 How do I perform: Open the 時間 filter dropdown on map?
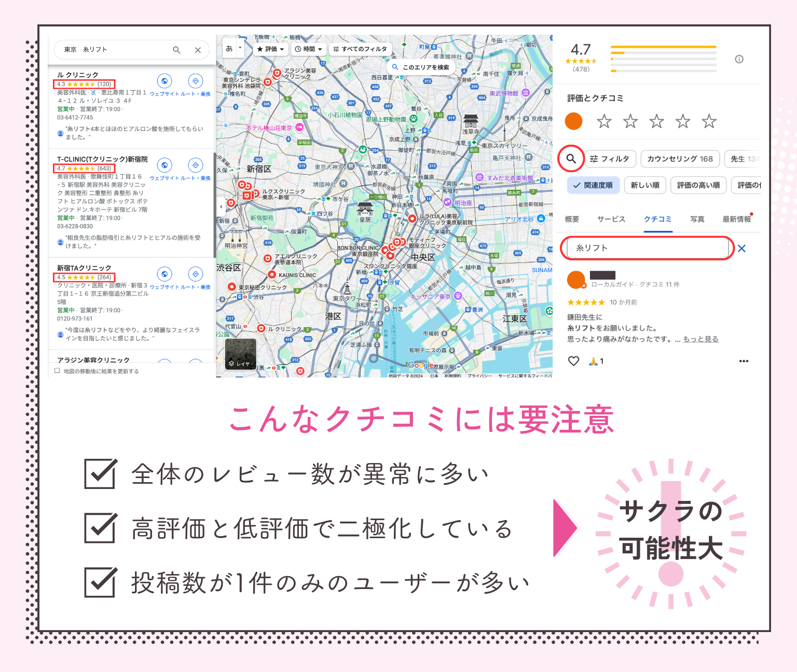pyautogui.click(x=308, y=49)
